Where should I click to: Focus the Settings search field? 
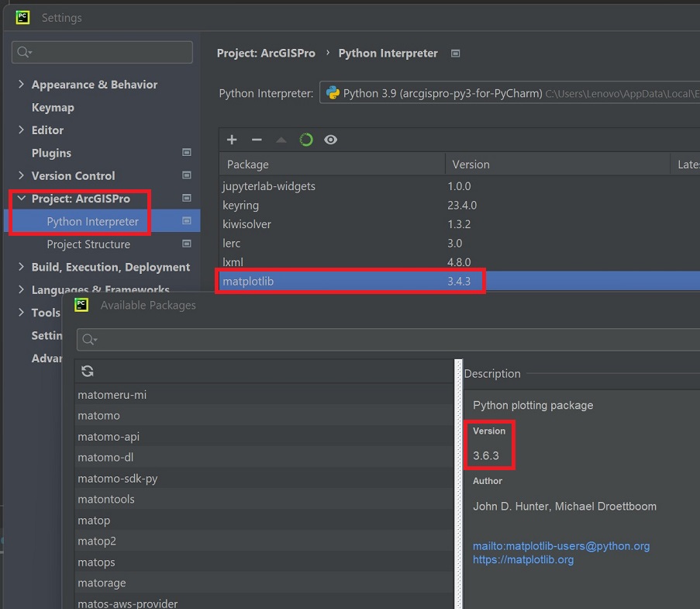(x=102, y=52)
